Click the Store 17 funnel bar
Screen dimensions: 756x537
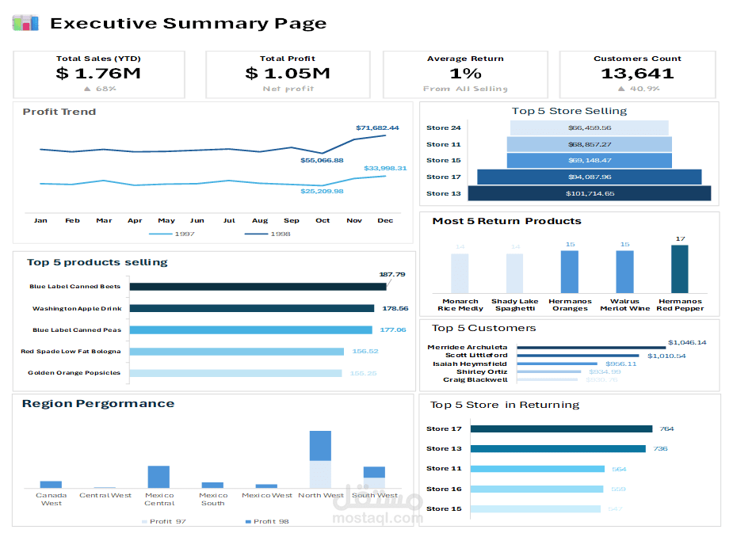click(x=589, y=177)
